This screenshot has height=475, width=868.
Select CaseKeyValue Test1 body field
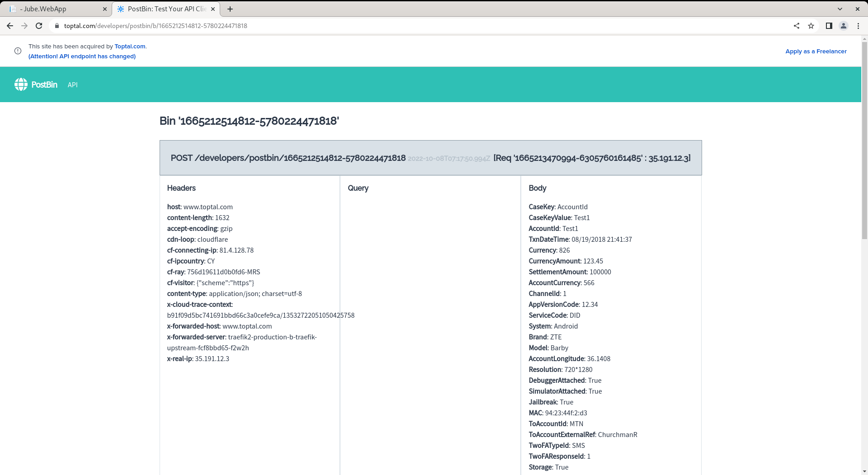point(559,217)
